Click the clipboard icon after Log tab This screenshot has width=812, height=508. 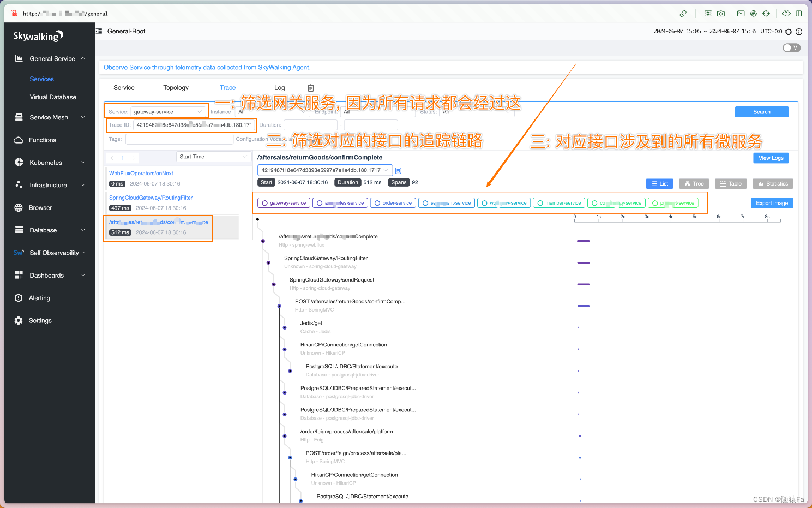click(x=311, y=88)
